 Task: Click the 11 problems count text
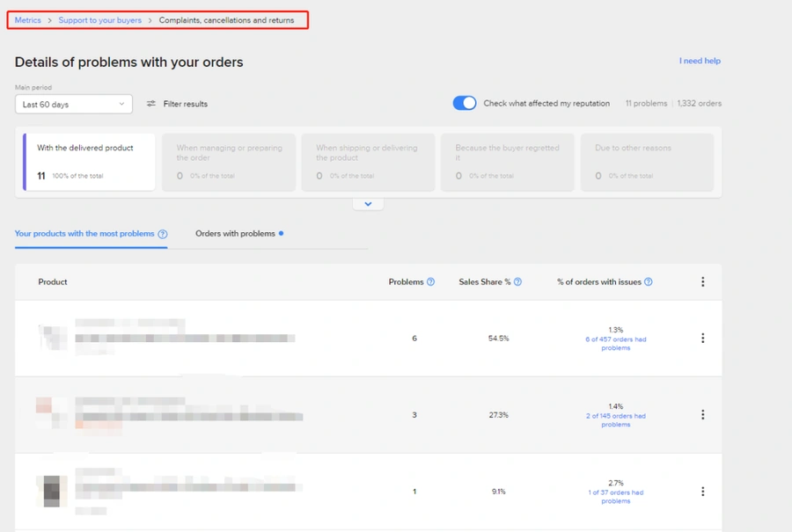coord(646,103)
